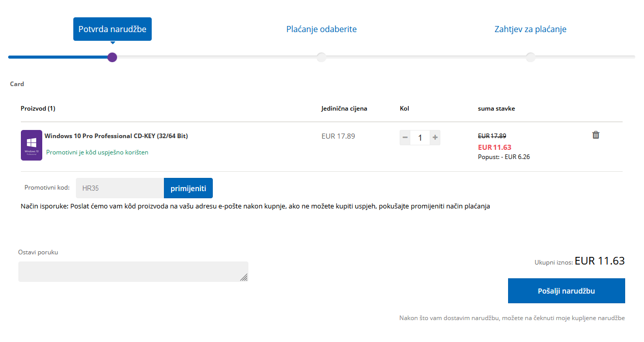Submit the order with Pošalji narudžbu
Viewport: 644px width, 342px height.
(x=567, y=291)
